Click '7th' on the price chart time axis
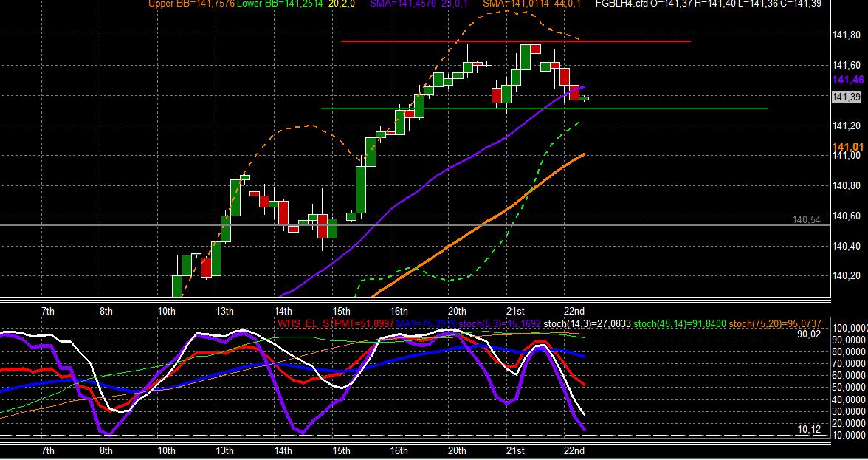868x460 pixels. point(48,311)
